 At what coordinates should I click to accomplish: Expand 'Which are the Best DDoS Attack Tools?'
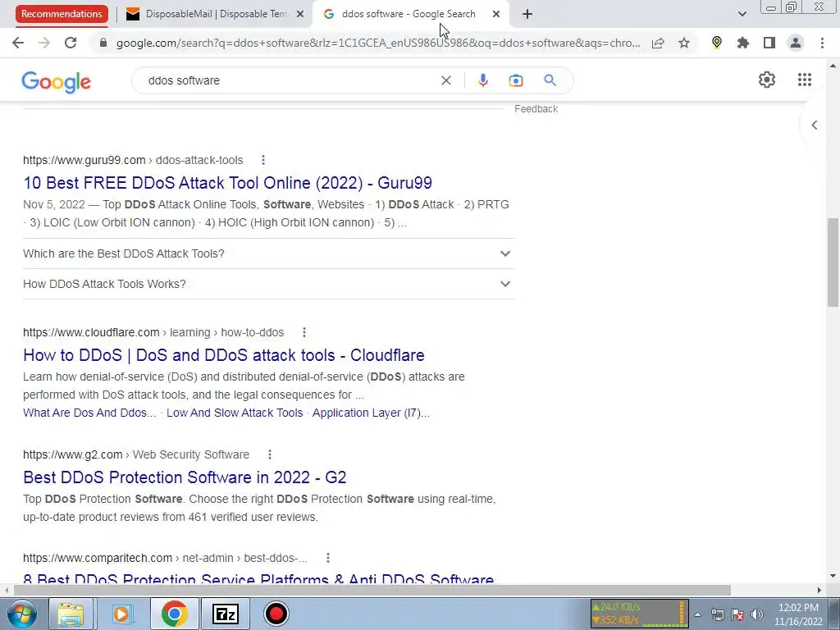pyautogui.click(x=268, y=253)
